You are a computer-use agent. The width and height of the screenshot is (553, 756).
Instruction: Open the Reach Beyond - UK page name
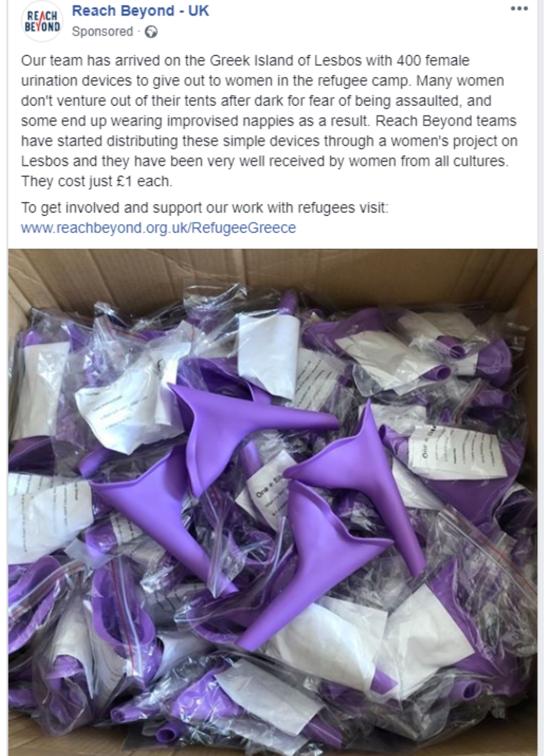click(140, 11)
